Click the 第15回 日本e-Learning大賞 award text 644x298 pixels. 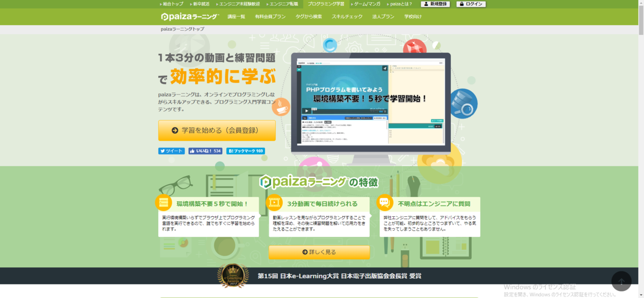tap(339, 276)
